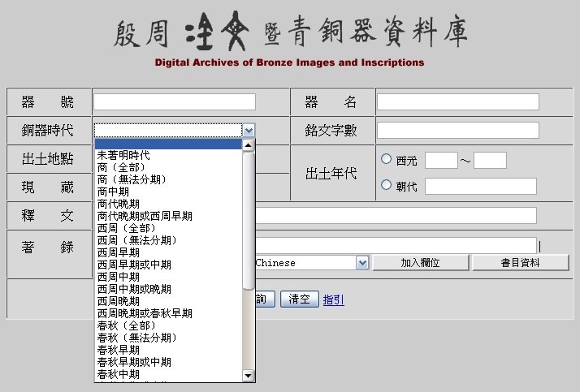This screenshot has height=392, width=580.
Task: Select the 西元 radio button
Action: [x=386, y=159]
